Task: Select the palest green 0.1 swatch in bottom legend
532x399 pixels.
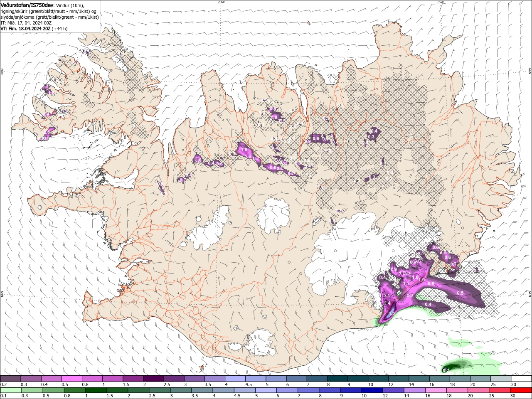Action: tap(11, 390)
